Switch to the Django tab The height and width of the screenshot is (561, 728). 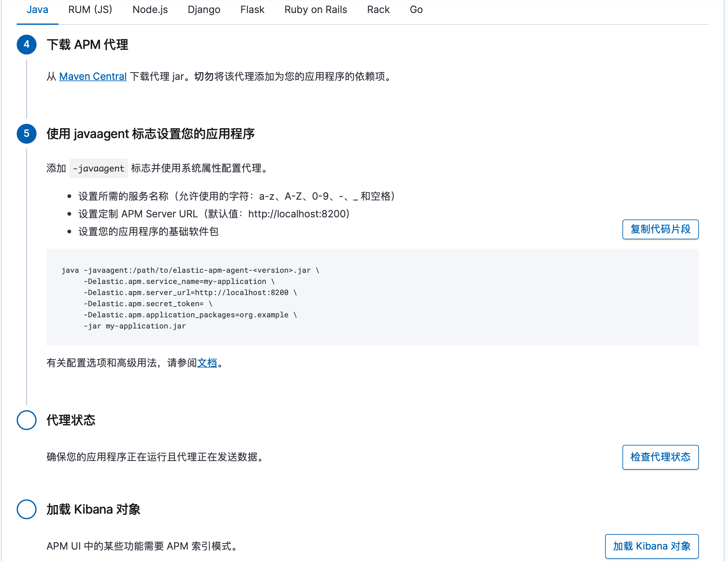coord(204,10)
